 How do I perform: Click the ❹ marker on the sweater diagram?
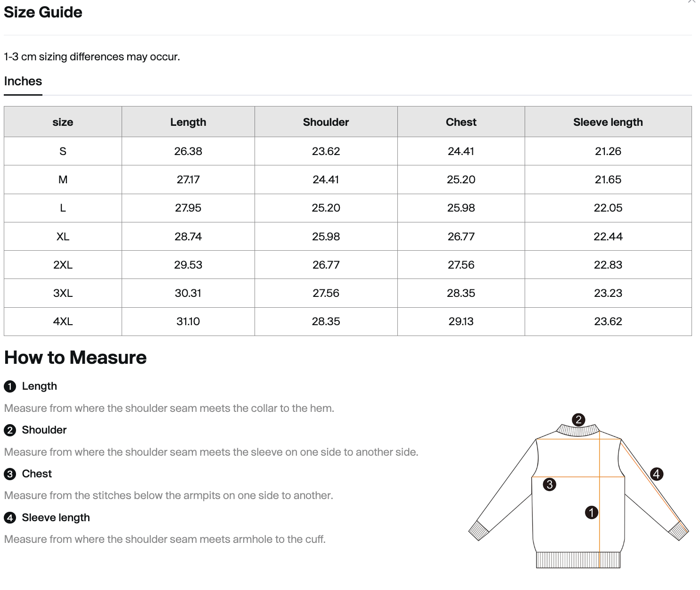[x=656, y=474]
